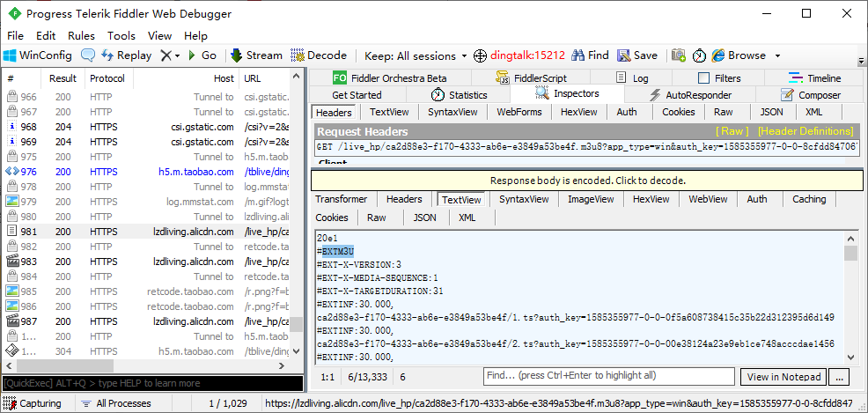The width and height of the screenshot is (868, 413).
Task: Open the Timeline tab
Action: 814,78
